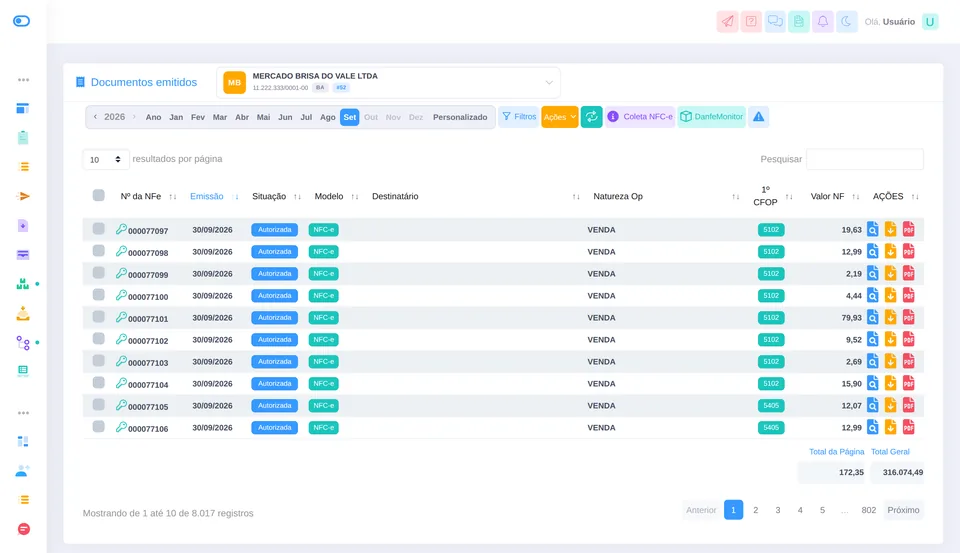Click the blue warning triangle icon

759,116
